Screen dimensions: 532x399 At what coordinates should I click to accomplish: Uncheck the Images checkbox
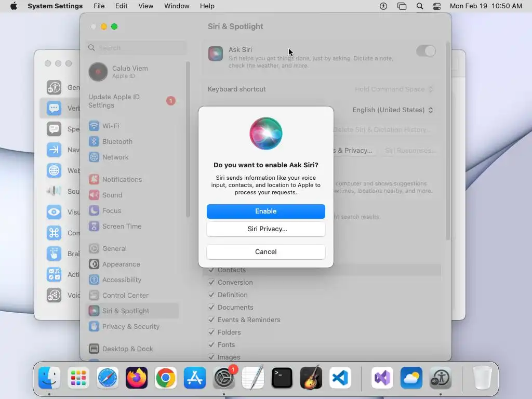pyautogui.click(x=211, y=357)
